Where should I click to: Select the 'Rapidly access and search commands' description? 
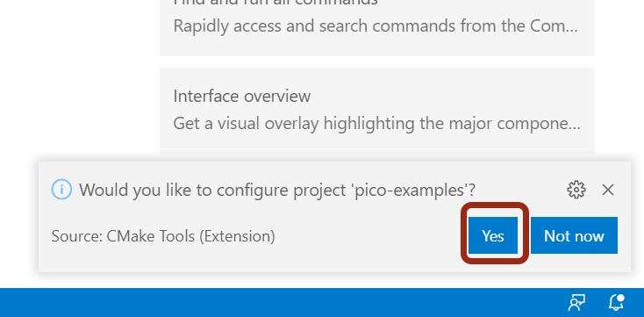[376, 26]
